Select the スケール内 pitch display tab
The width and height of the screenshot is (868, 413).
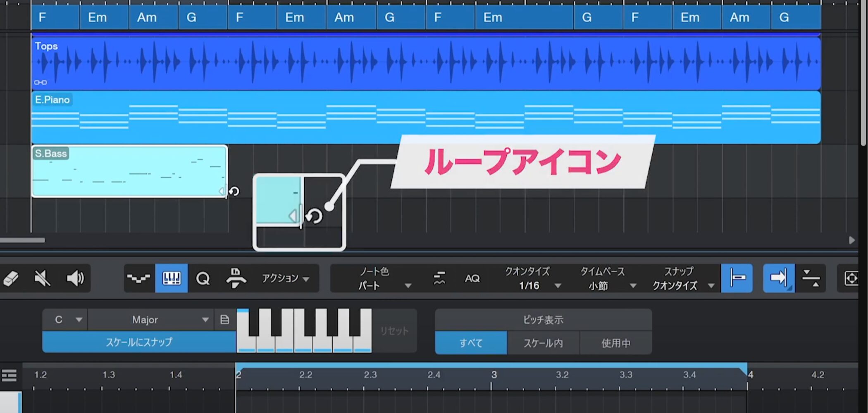543,343
